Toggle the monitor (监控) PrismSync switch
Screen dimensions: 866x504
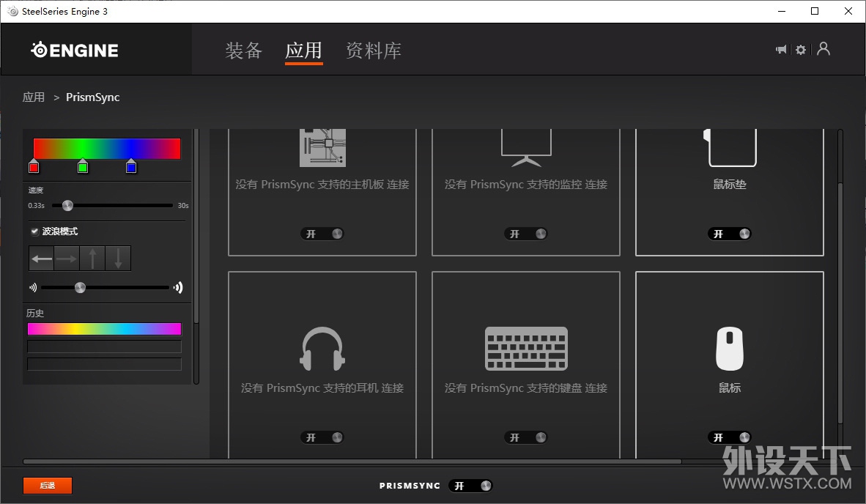pos(526,234)
